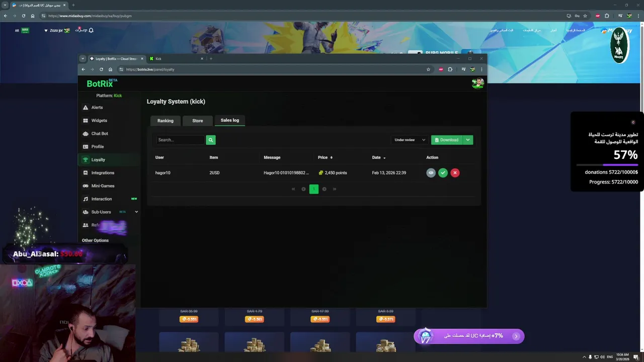Screen dimensions: 644x362
Task: Go to previous page pagination arrow
Action: point(303,189)
